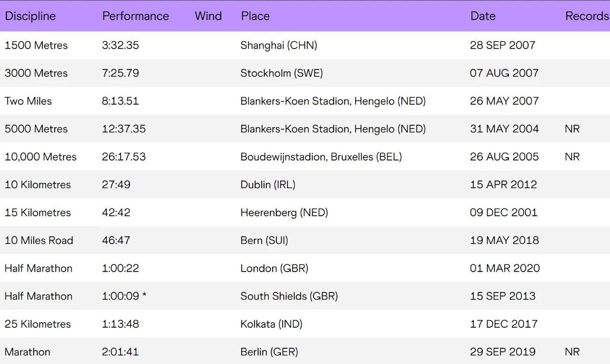The height and width of the screenshot is (364, 610).
Task: Select the Two Miles discipline cell
Action: [x=28, y=101]
